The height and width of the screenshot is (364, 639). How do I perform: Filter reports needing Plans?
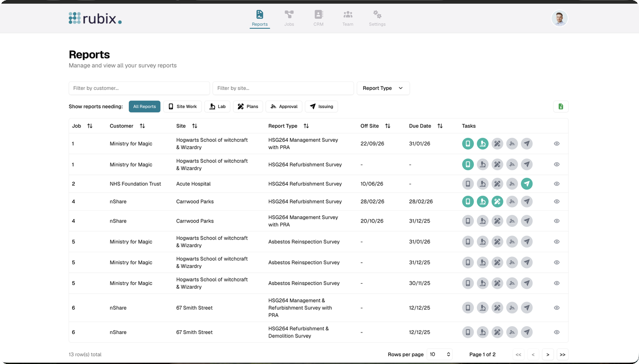(x=248, y=106)
